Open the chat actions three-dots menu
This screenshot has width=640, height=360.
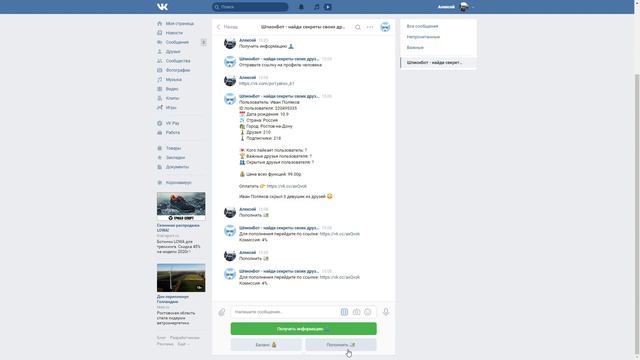tap(370, 27)
